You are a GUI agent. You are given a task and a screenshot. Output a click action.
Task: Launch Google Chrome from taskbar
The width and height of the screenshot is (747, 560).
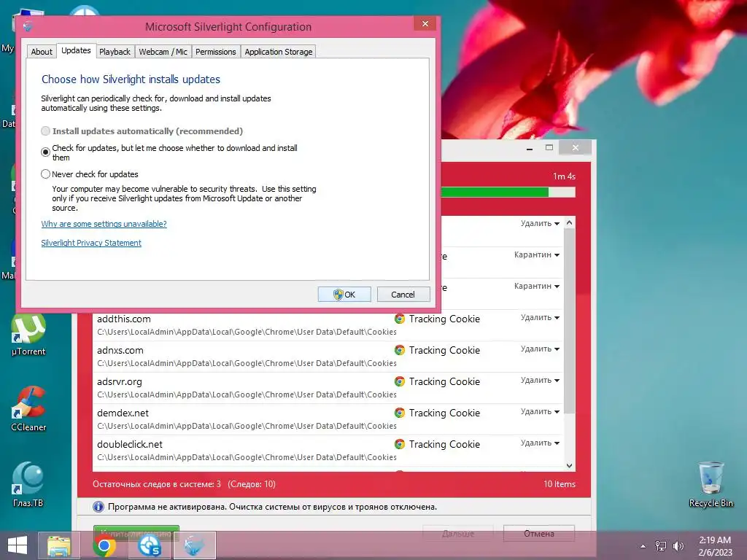(x=104, y=545)
